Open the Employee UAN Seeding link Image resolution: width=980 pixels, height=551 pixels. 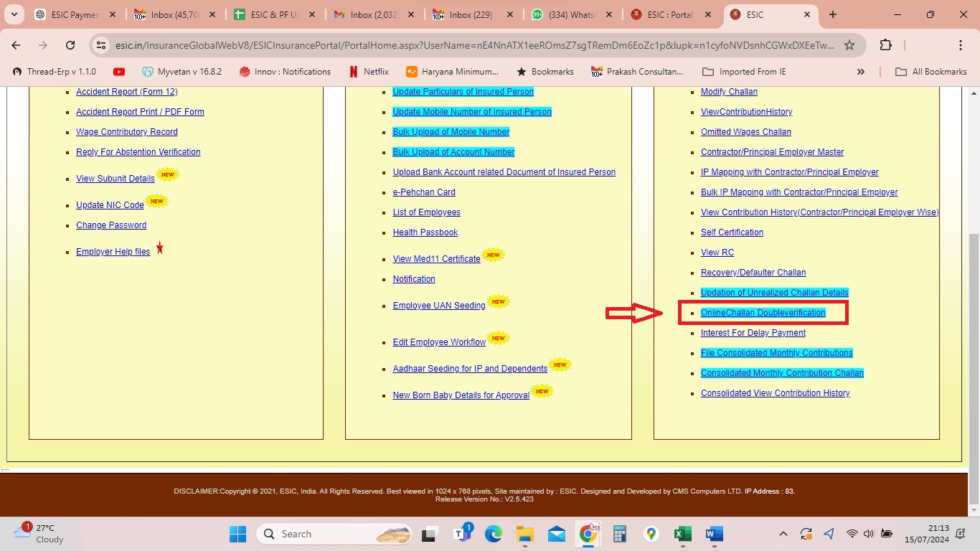438,306
